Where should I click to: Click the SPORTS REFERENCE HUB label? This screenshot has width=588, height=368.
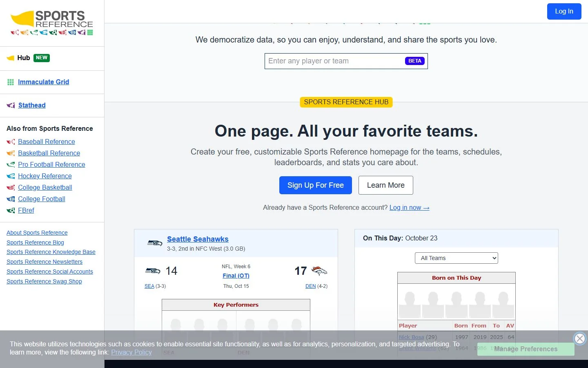[346, 102]
